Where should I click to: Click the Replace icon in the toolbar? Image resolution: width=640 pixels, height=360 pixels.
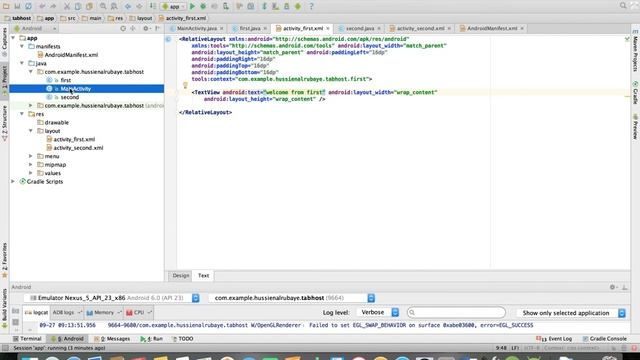[114, 6]
